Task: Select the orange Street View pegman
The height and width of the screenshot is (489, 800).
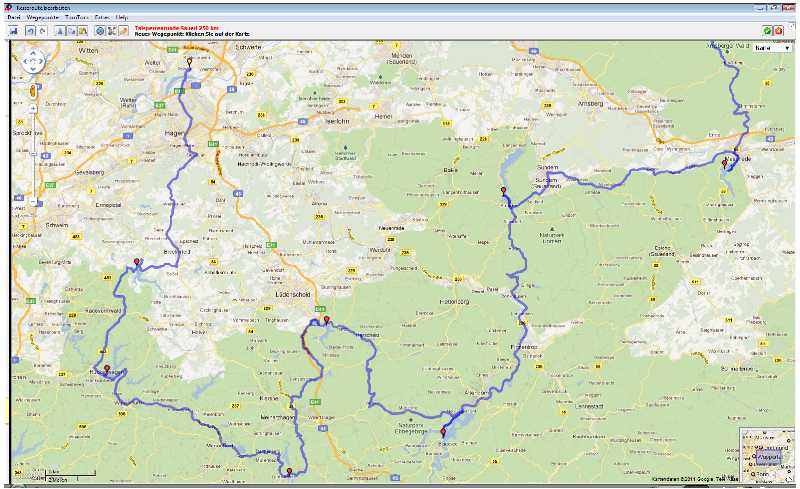Action: coord(33,92)
